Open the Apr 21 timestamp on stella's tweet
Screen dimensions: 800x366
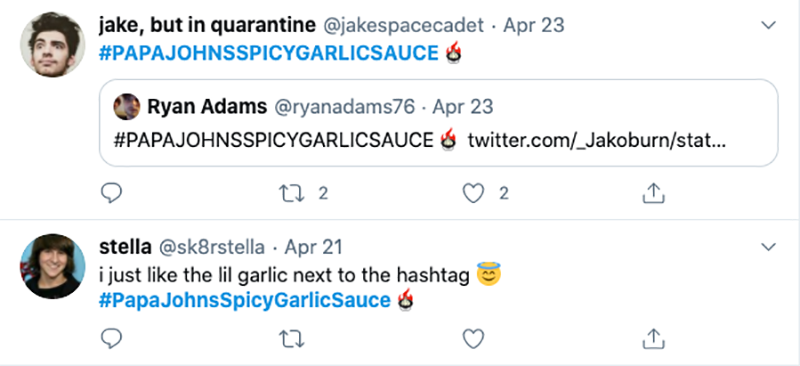click(x=313, y=248)
